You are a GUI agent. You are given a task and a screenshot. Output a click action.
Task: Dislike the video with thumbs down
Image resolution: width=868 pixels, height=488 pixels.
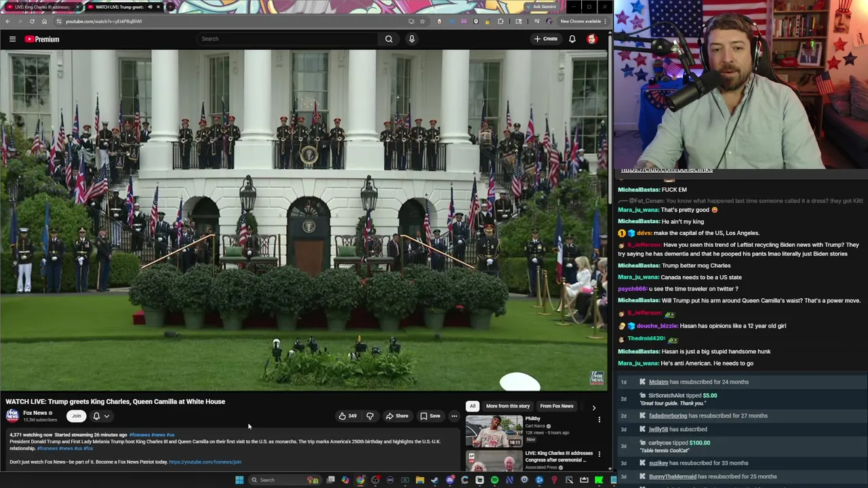tap(370, 416)
